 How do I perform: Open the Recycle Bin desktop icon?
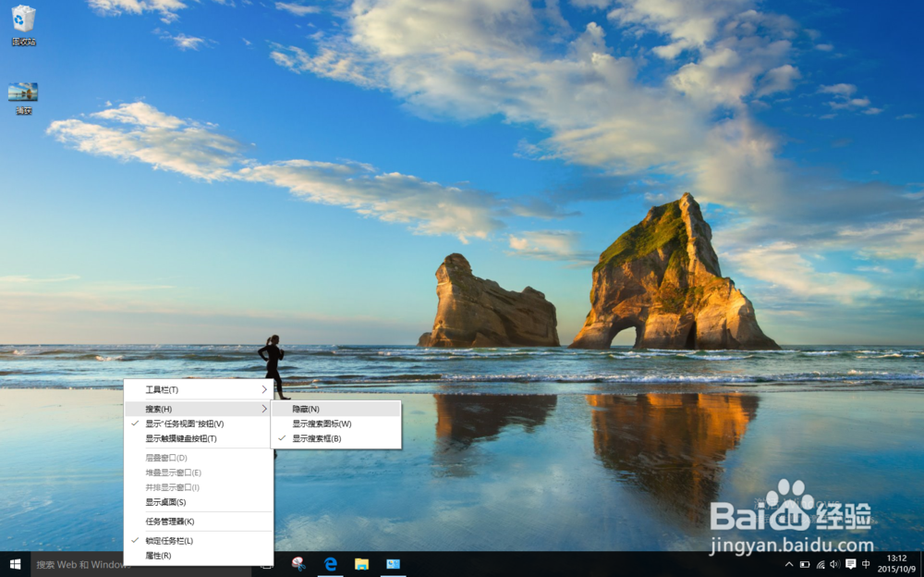point(25,18)
